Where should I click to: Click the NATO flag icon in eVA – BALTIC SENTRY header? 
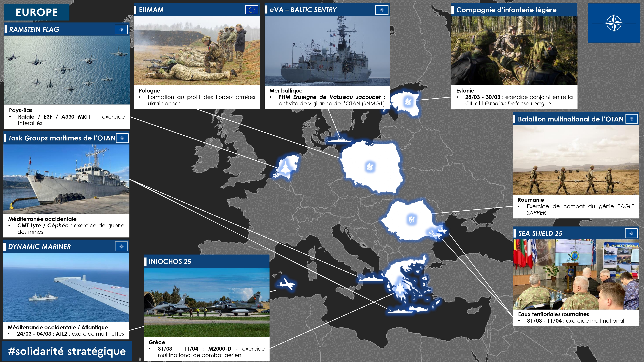[x=382, y=10]
